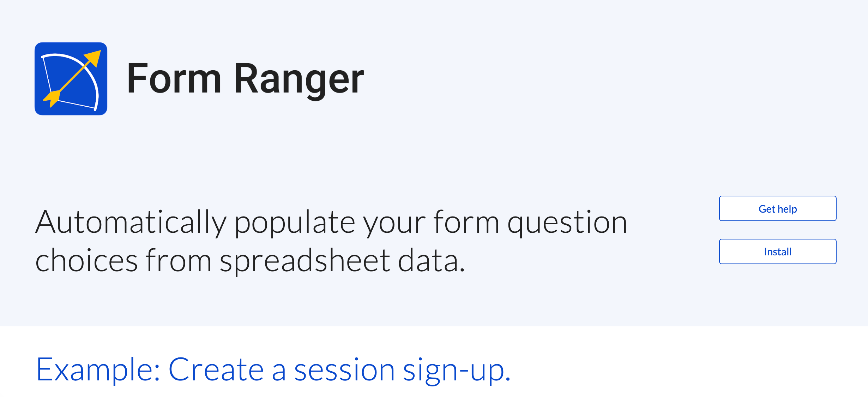Install the Form Ranger add-on
The height and width of the screenshot is (397, 868).
[x=778, y=251]
